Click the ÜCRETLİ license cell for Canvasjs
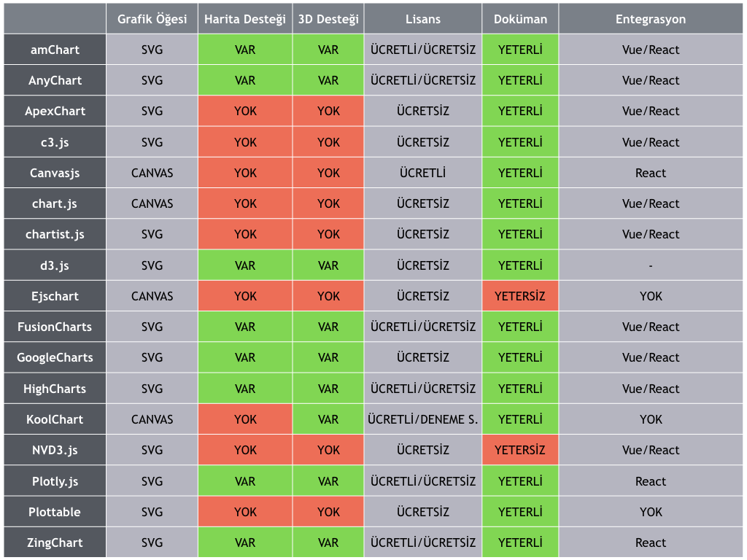This screenshot has height=560, width=747. [423, 173]
